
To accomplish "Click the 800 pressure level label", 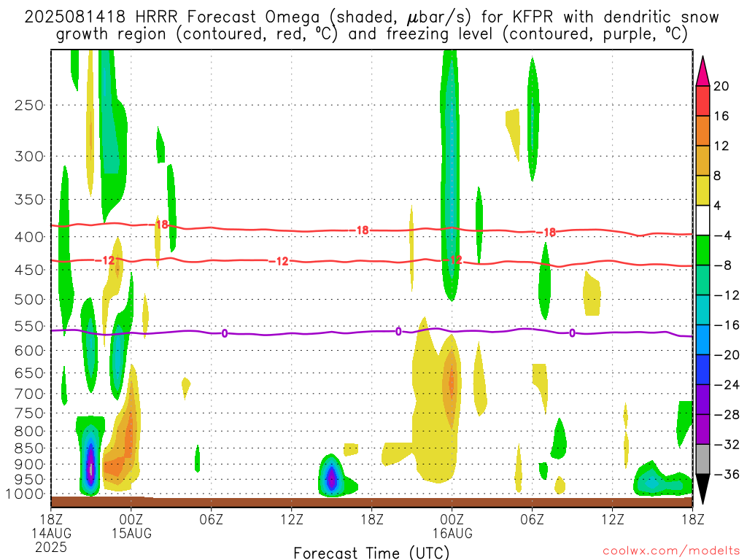I will coord(29,432).
